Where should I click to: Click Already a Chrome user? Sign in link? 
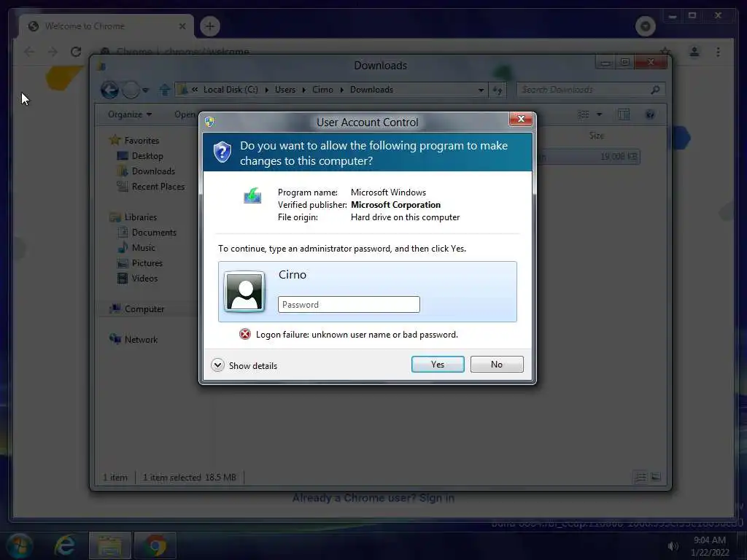pyautogui.click(x=373, y=498)
